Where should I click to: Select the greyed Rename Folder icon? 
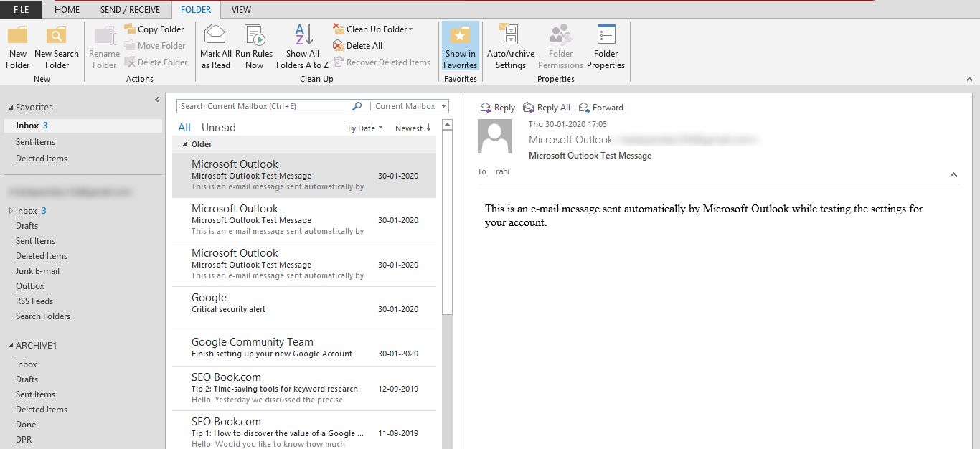point(105,35)
